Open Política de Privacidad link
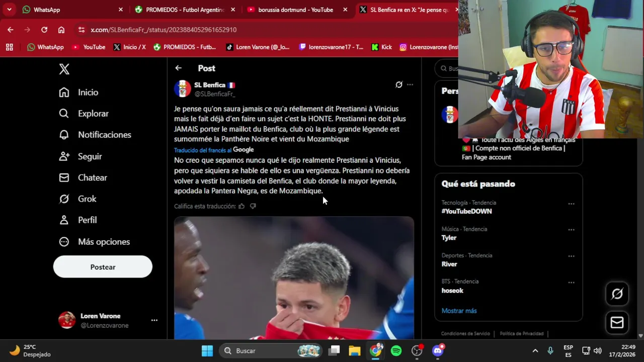 tap(522, 333)
